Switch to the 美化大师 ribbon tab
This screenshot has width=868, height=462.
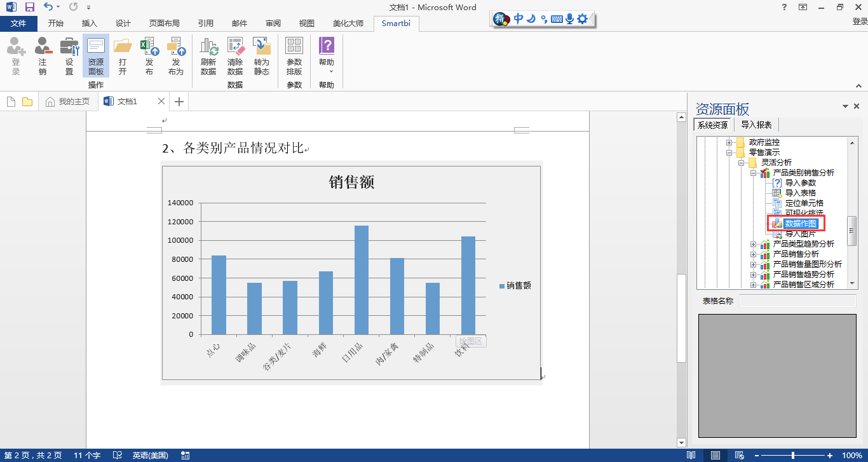point(348,24)
